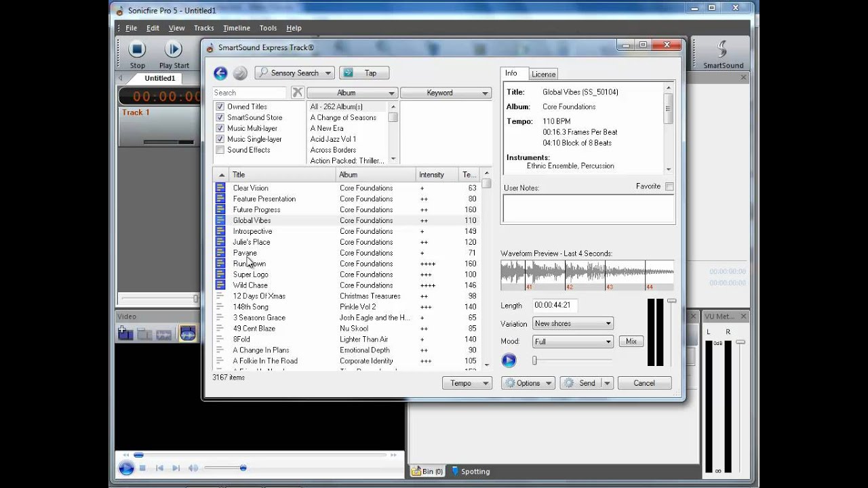Open the Timeline menu
Image resolution: width=868 pixels, height=488 pixels.
(237, 28)
